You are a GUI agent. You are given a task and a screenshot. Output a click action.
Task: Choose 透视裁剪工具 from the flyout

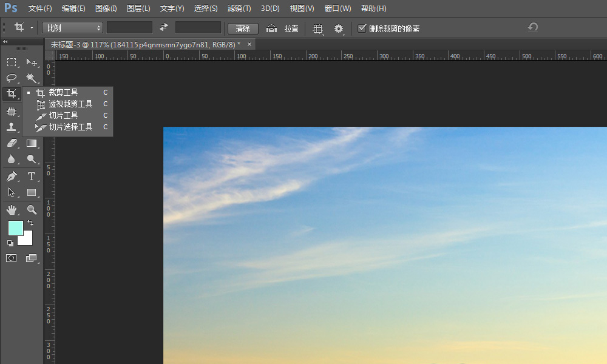(70, 104)
